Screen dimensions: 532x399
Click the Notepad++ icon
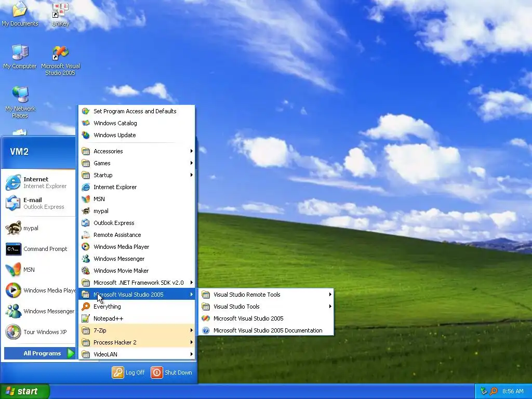(86, 318)
